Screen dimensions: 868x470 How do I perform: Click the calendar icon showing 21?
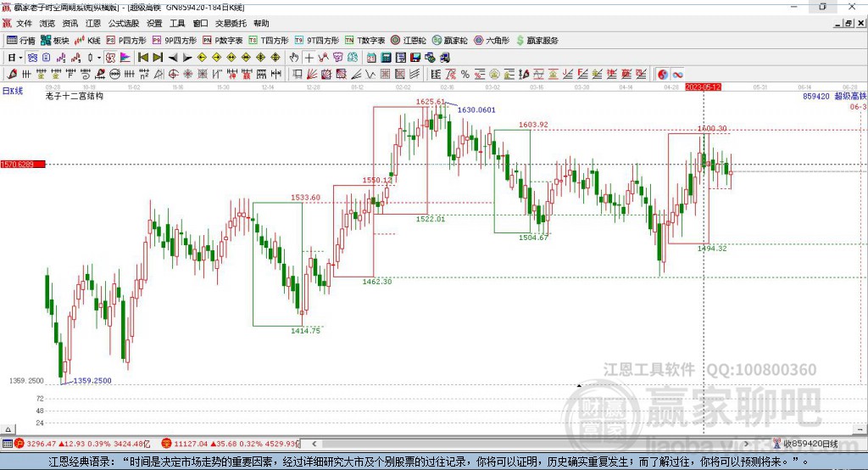(x=371, y=58)
